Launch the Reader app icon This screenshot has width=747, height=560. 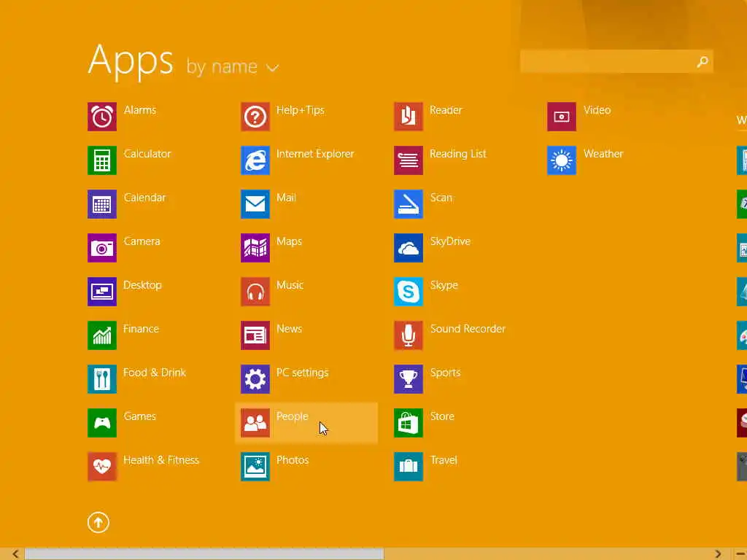point(409,117)
